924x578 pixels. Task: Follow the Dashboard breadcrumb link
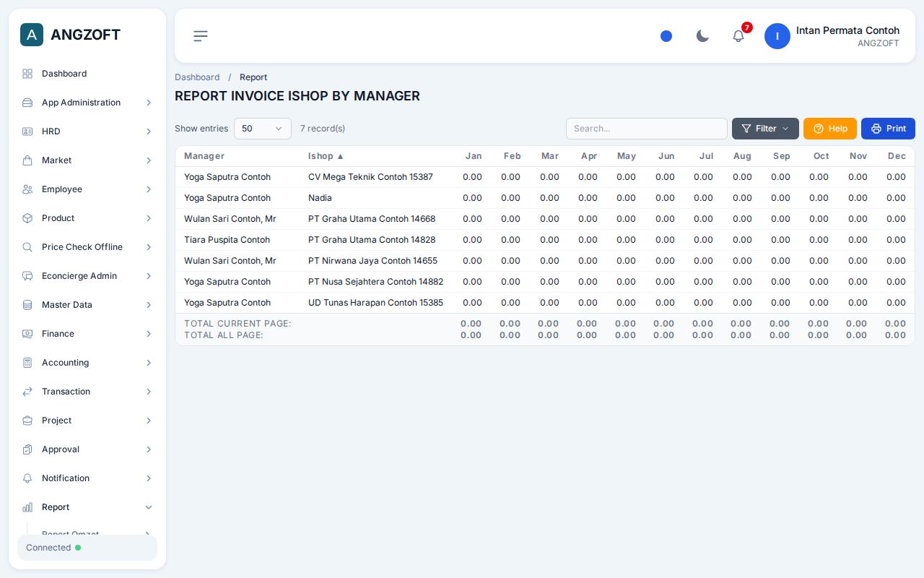click(197, 77)
